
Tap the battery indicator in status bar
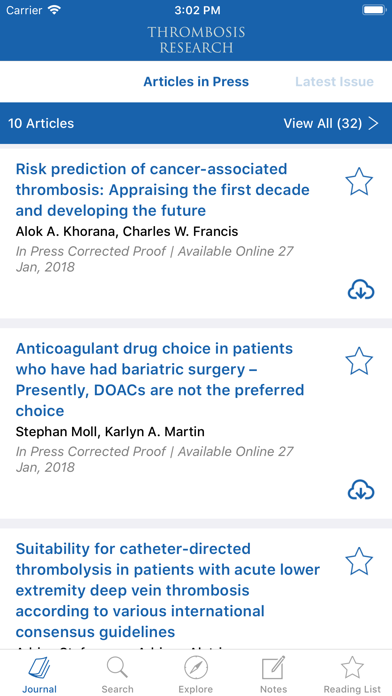(x=374, y=10)
